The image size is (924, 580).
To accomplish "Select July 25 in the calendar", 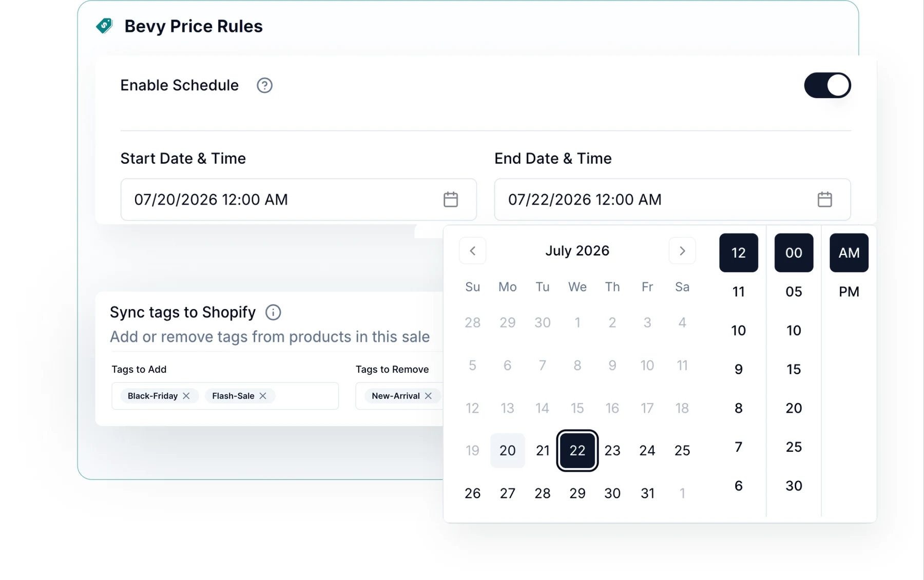I will pos(682,451).
